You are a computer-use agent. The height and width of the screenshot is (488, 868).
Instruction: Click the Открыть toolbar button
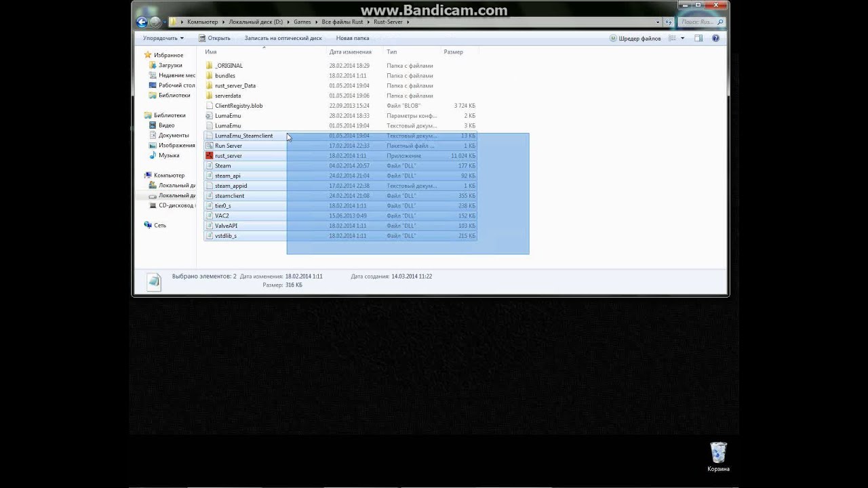coord(214,38)
